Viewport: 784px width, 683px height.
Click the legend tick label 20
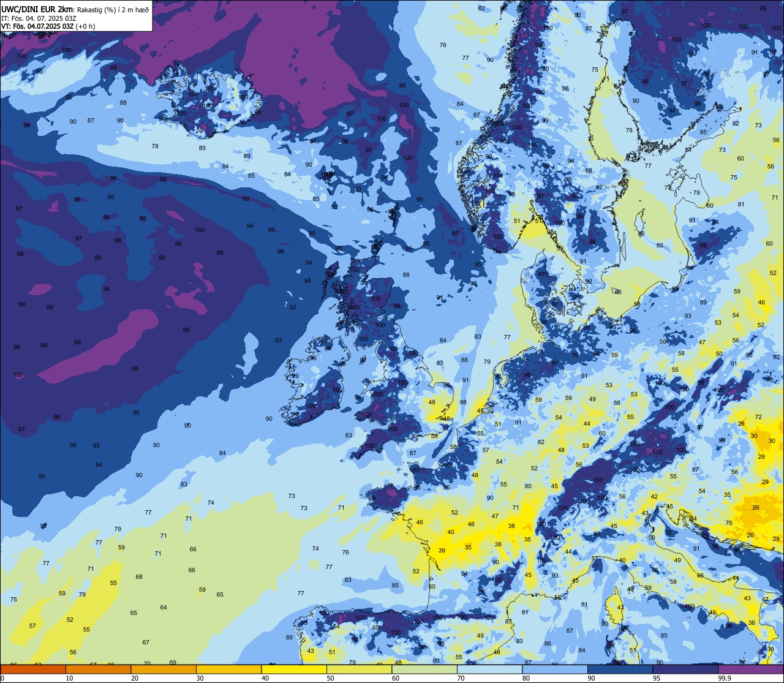point(135,678)
